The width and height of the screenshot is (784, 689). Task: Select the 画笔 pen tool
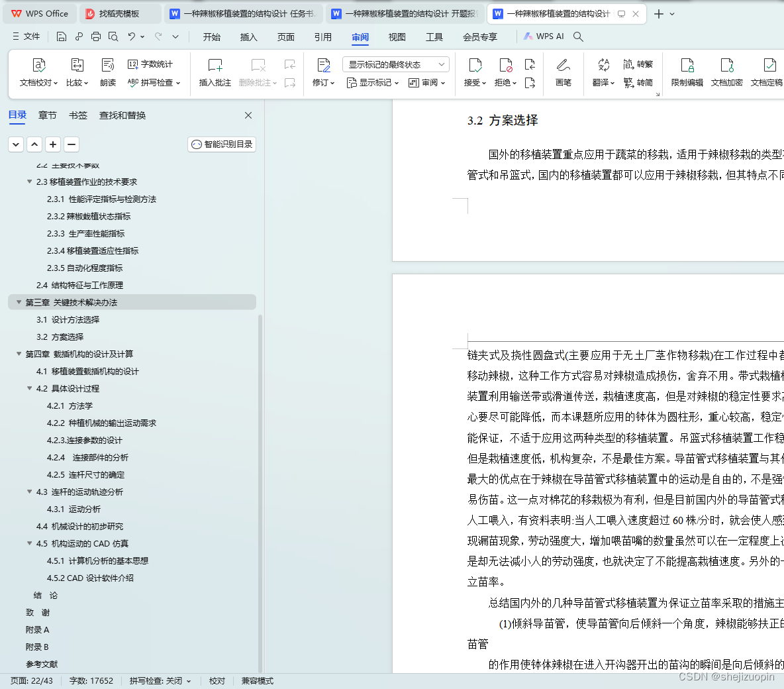[563, 73]
